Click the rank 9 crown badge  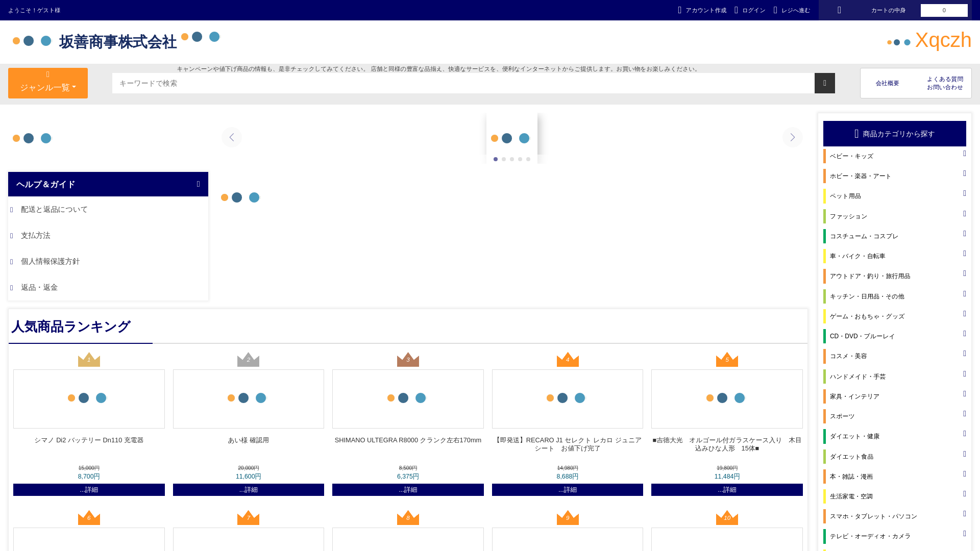568,517
